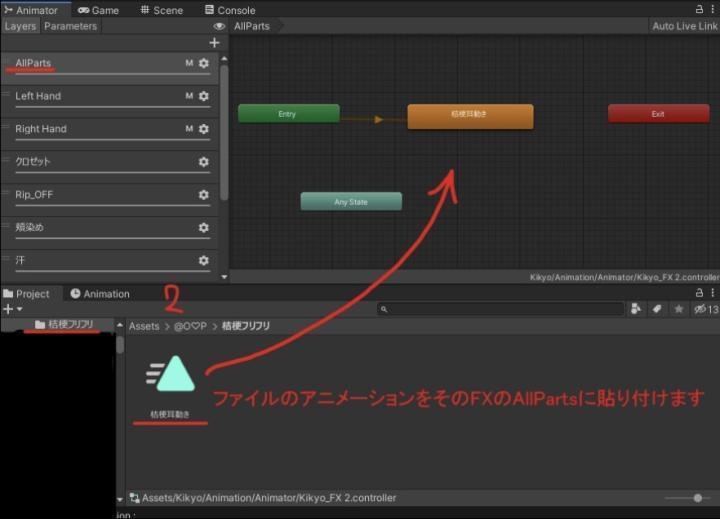Click the favorites star icon
Viewport: 720px width, 519px height.
coord(679,309)
